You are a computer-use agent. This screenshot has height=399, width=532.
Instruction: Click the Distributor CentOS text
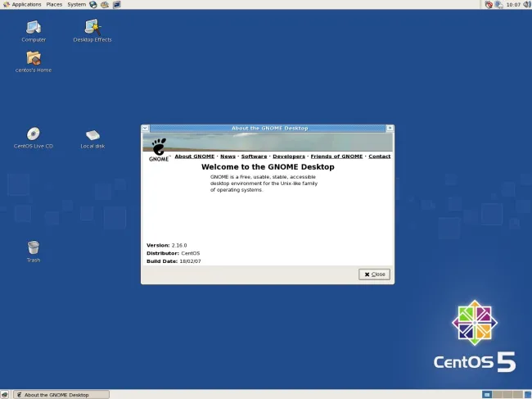click(173, 253)
